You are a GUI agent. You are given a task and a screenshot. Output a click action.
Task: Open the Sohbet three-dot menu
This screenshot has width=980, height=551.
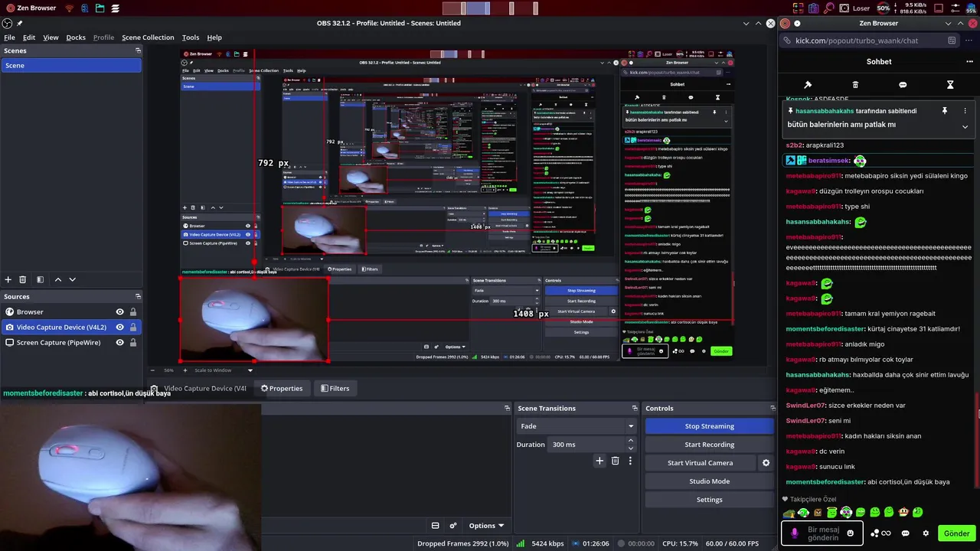point(969,62)
